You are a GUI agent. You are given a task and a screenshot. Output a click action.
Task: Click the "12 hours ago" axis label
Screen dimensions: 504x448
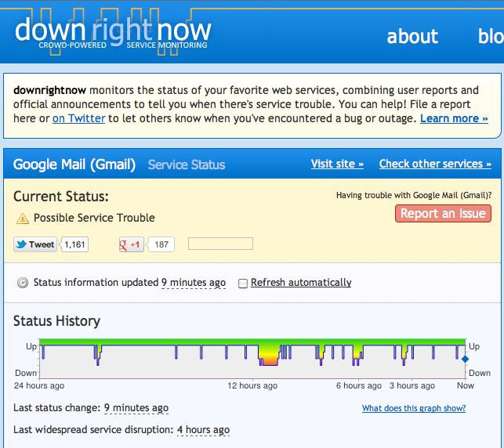252,385
